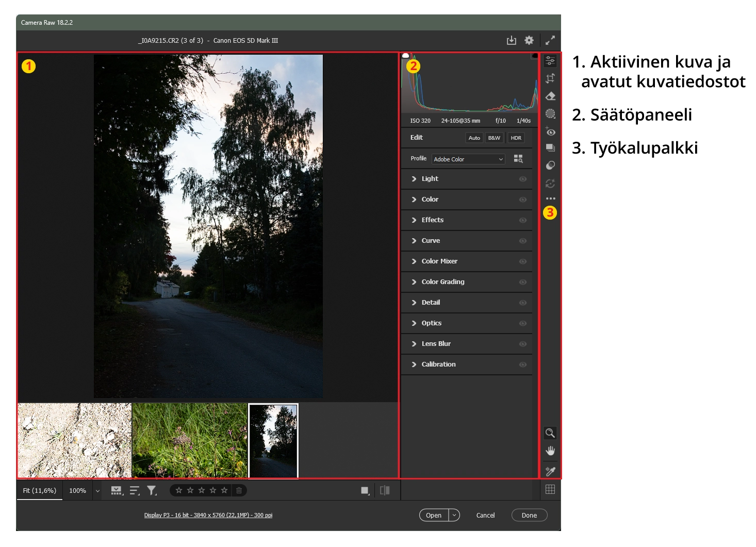Select the green grass flowers thumbnail
This screenshot has width=756, height=547.
190,441
